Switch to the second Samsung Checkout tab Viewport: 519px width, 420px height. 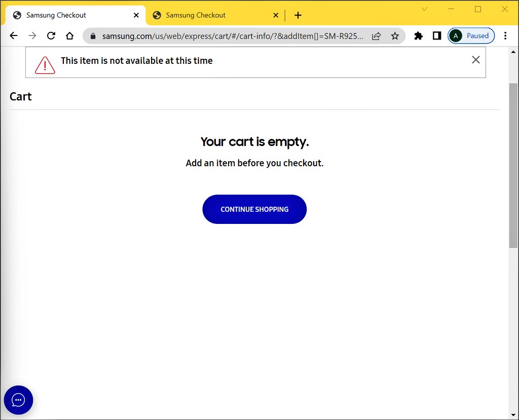tap(214, 15)
